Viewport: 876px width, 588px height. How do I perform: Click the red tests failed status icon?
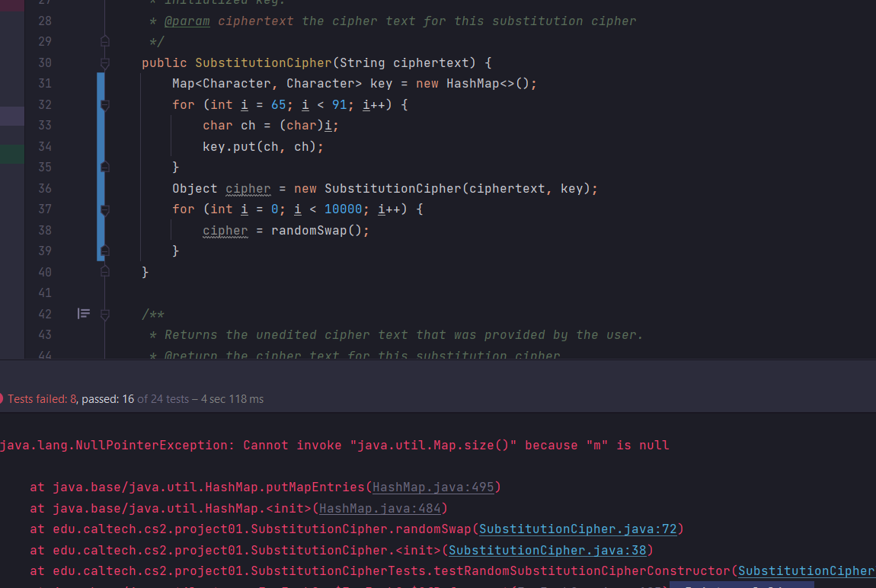pos(2,399)
